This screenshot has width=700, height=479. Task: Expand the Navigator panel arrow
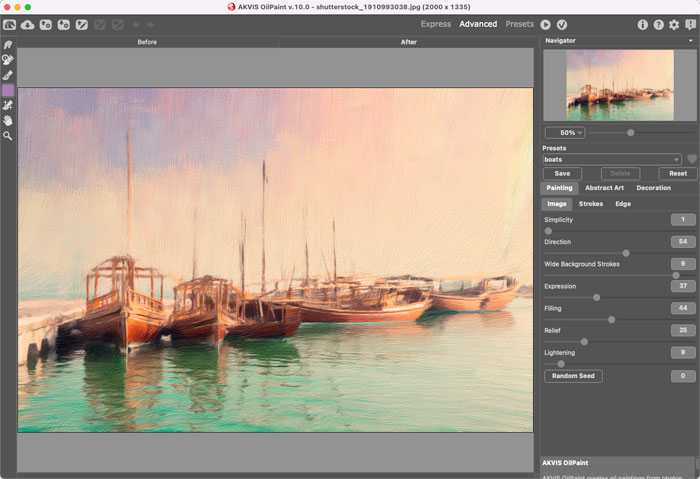pos(691,41)
